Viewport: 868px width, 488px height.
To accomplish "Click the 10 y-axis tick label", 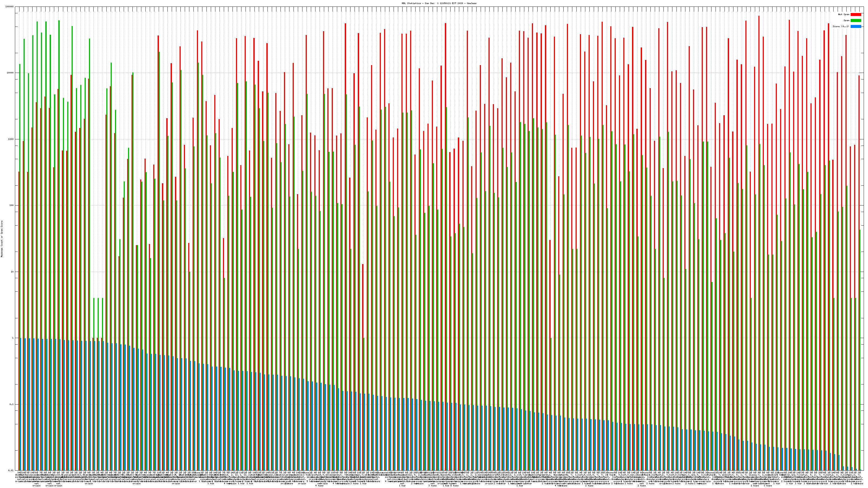I will [12, 272].
